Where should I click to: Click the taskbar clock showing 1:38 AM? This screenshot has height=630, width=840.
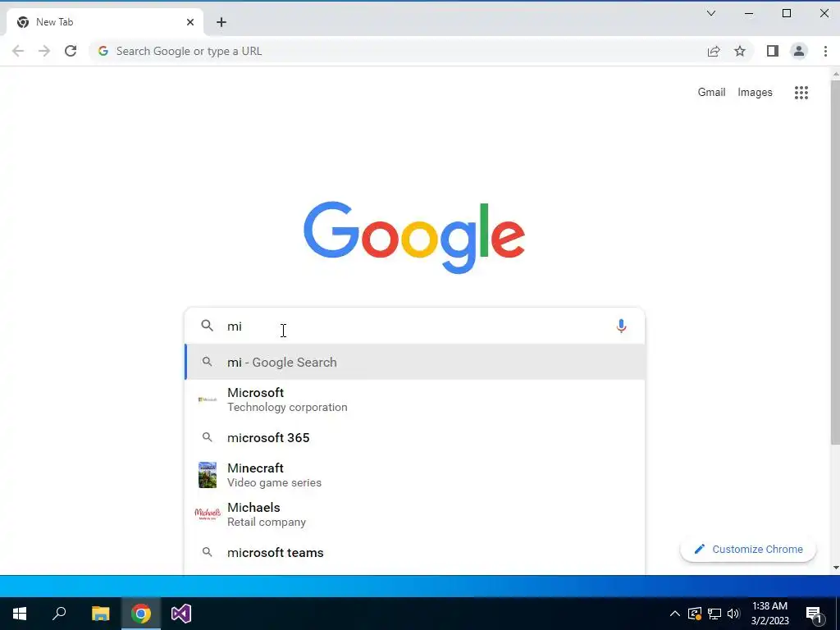pos(769,614)
